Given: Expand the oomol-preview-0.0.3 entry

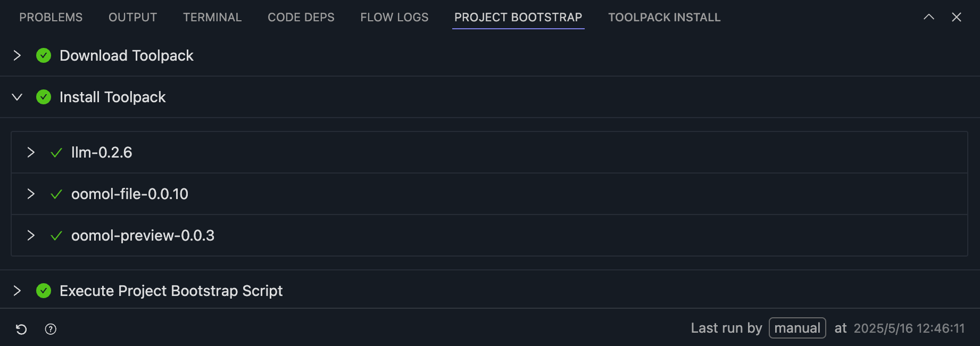Looking at the screenshot, I should tap(31, 235).
